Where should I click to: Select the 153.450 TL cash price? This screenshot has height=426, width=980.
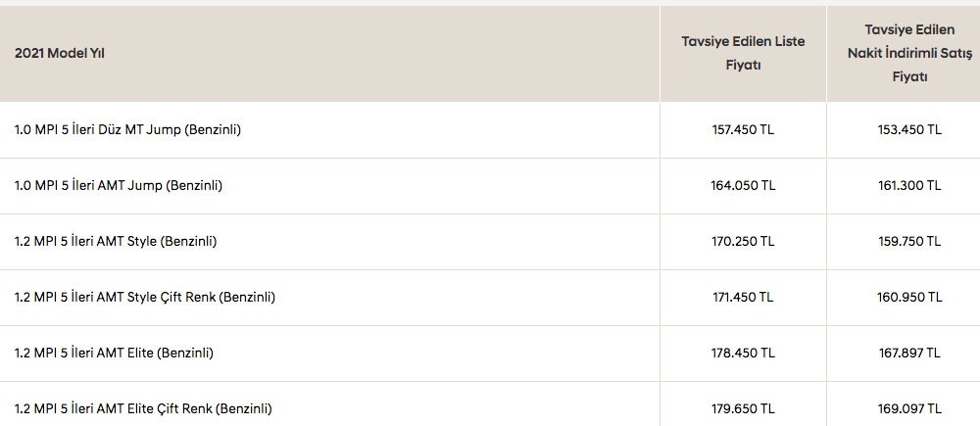[909, 129]
